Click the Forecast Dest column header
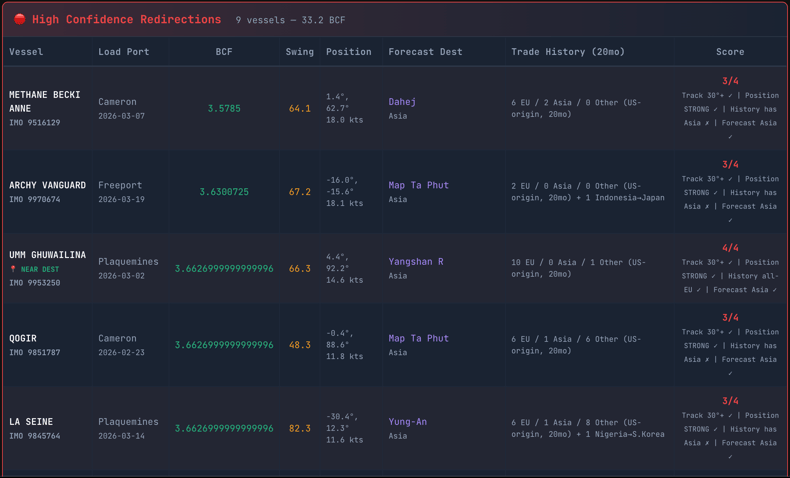 point(425,52)
